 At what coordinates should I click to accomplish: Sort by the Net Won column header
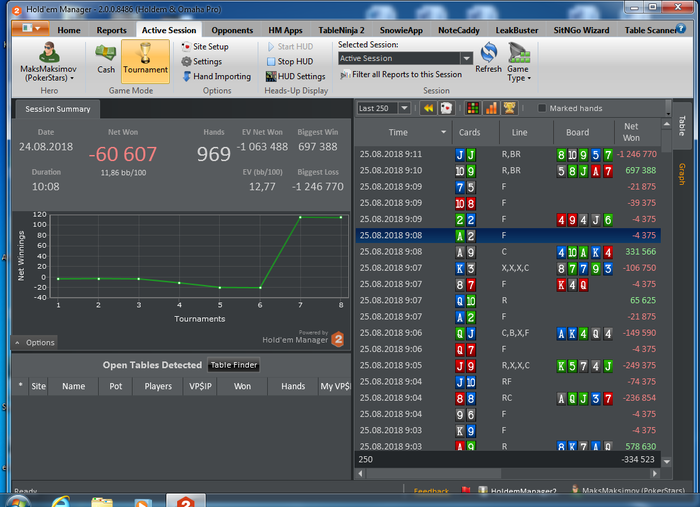(x=638, y=133)
